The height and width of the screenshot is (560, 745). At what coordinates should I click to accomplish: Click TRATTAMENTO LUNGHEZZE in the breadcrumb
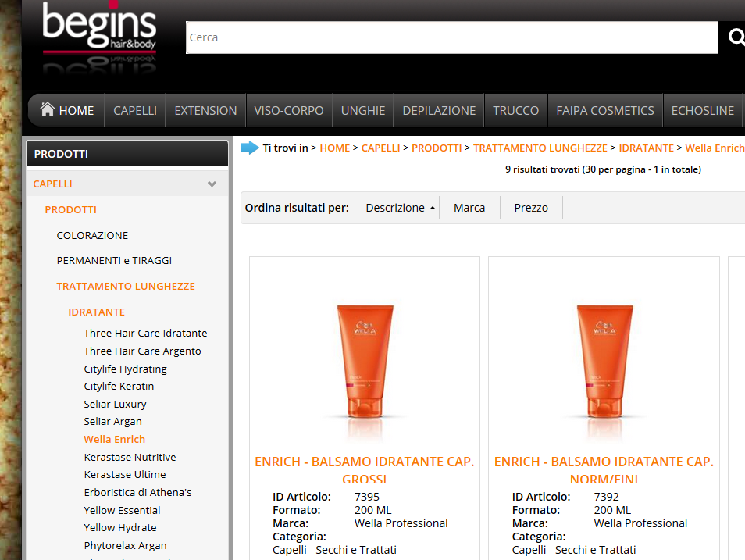540,148
